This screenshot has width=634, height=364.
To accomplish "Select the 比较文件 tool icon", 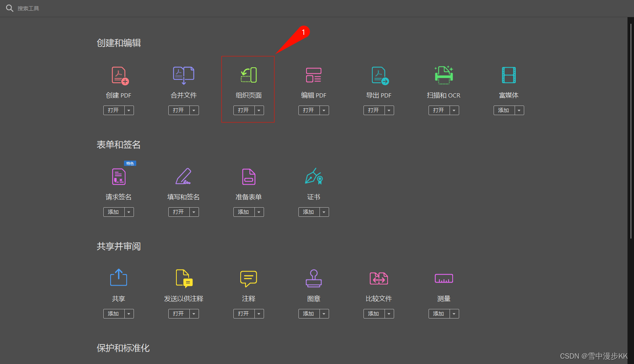I will coord(379,278).
